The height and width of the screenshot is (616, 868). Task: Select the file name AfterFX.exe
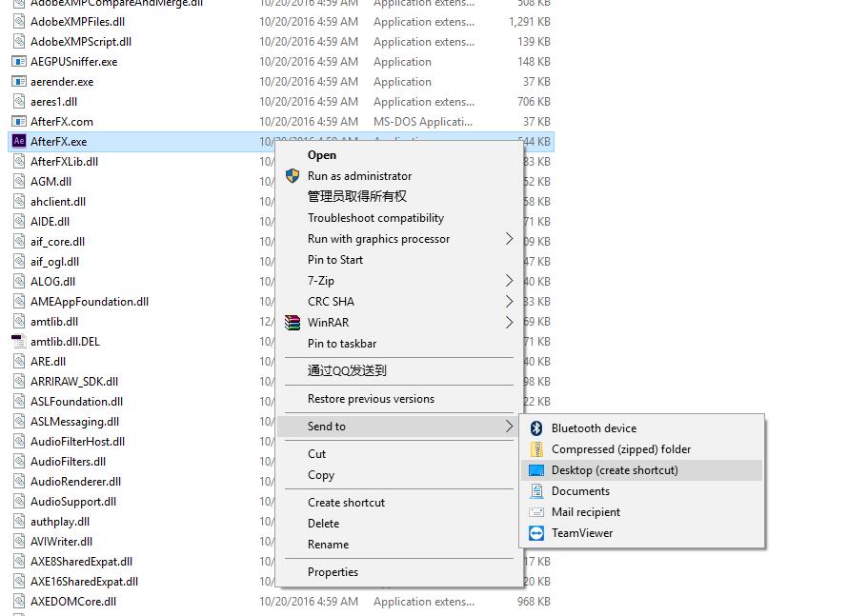(x=59, y=142)
